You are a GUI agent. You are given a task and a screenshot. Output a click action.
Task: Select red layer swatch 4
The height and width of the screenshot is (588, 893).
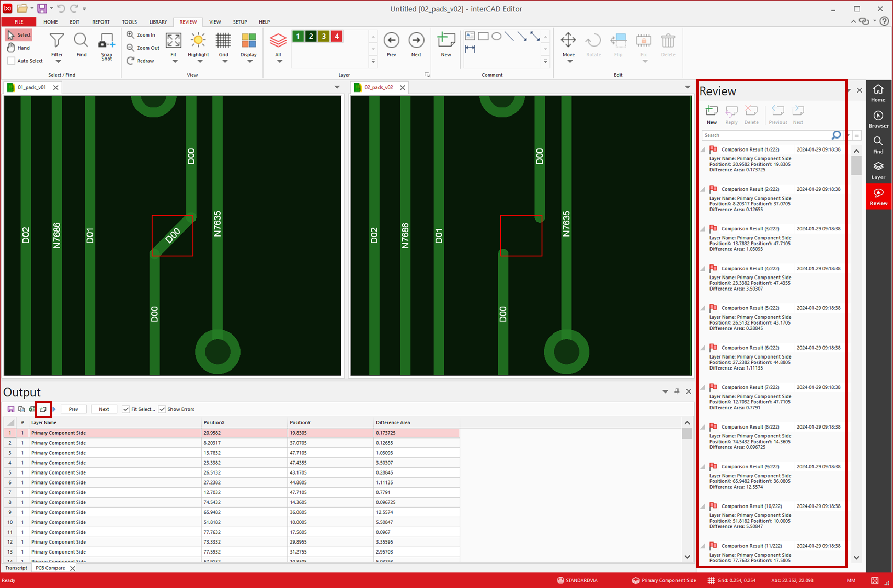[337, 36]
